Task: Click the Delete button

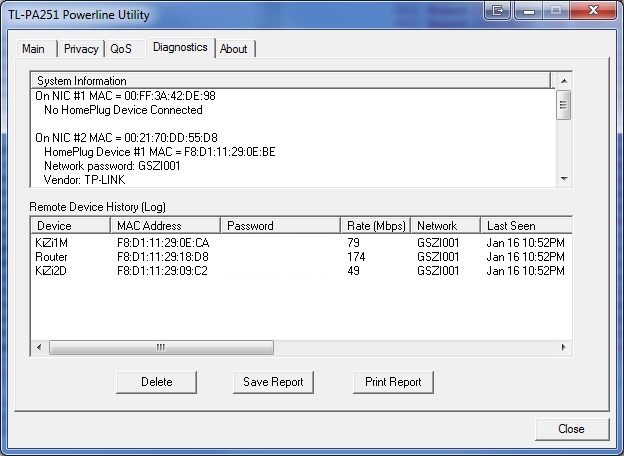Action: coord(156,382)
